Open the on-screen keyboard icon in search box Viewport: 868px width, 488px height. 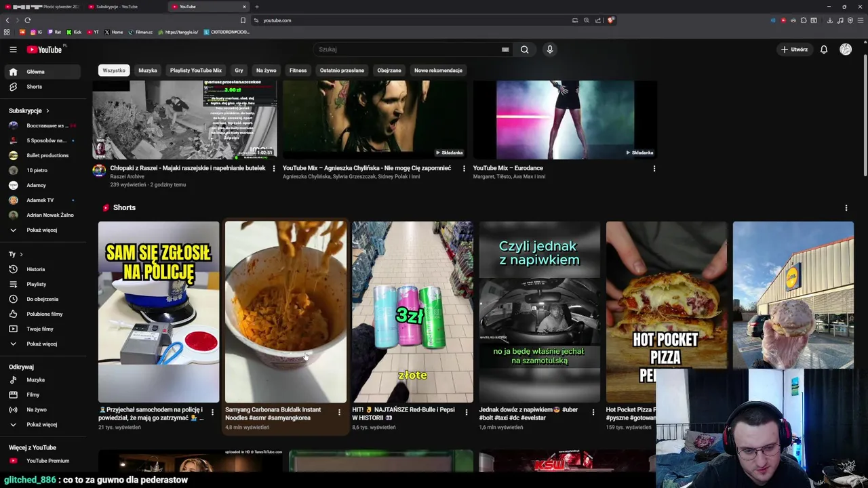click(x=505, y=49)
